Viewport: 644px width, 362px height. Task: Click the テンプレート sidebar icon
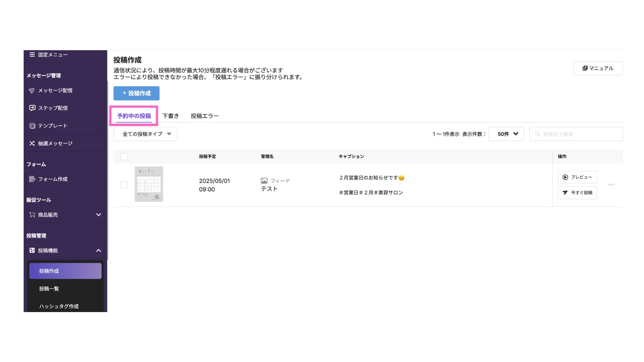32,126
